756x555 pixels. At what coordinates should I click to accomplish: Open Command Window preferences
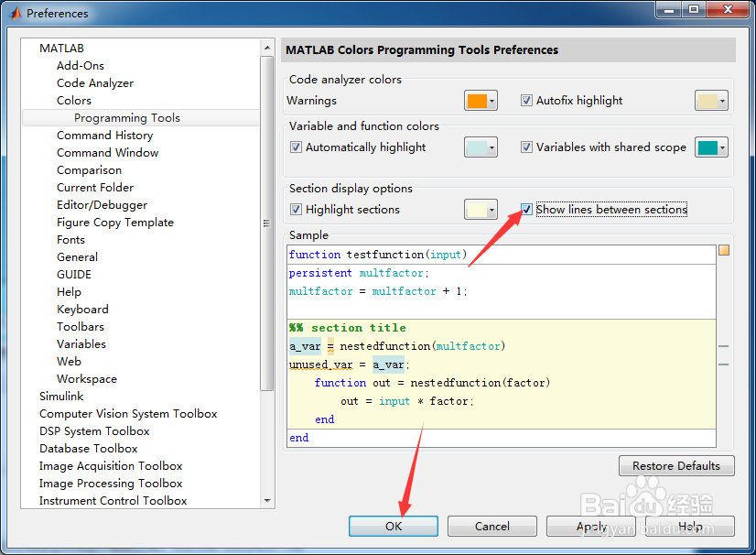pyautogui.click(x=107, y=153)
